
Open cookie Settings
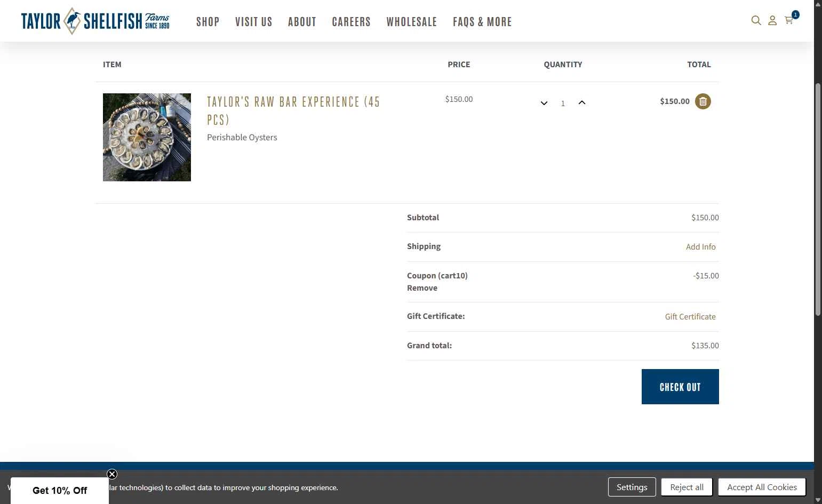(632, 487)
